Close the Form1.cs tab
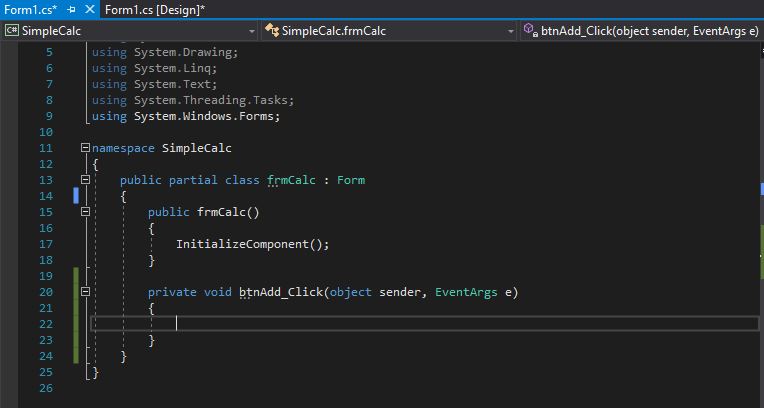Viewport: 764px width, 408px height. (89, 9)
